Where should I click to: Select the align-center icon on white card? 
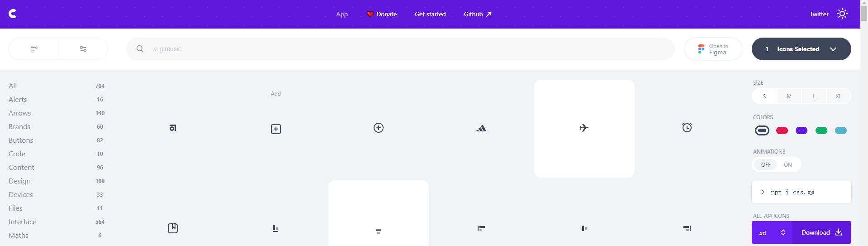click(379, 231)
